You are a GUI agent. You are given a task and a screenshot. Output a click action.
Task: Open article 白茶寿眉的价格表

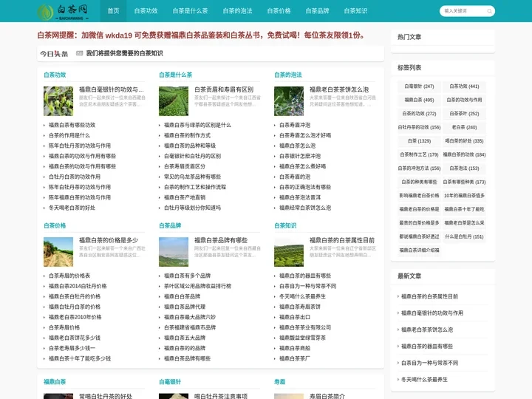pos(69,276)
